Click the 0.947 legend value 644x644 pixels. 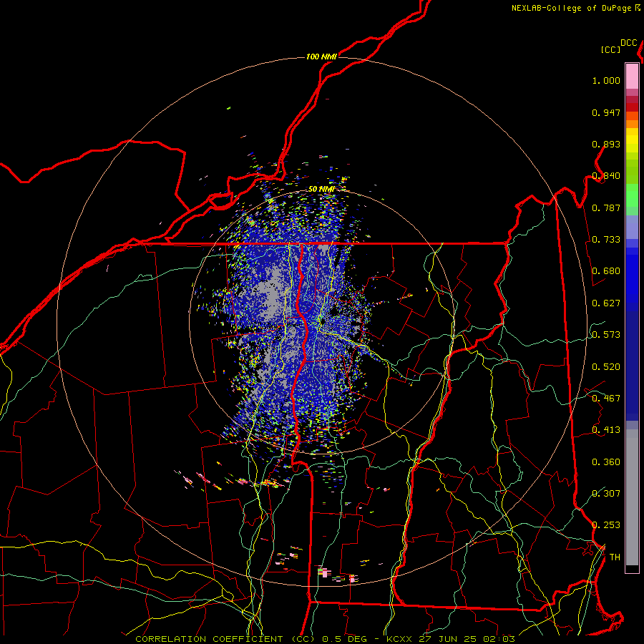[x=606, y=112]
